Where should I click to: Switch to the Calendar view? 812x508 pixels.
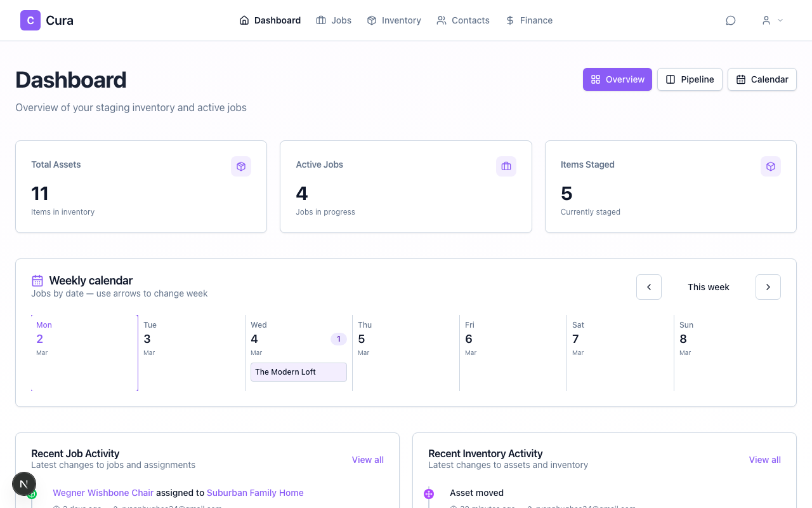(x=762, y=79)
